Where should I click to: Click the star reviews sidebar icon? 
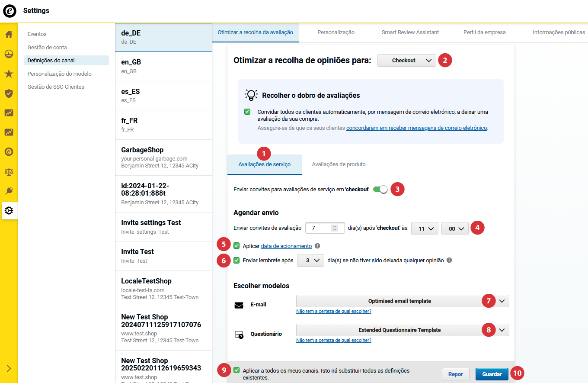point(9,74)
